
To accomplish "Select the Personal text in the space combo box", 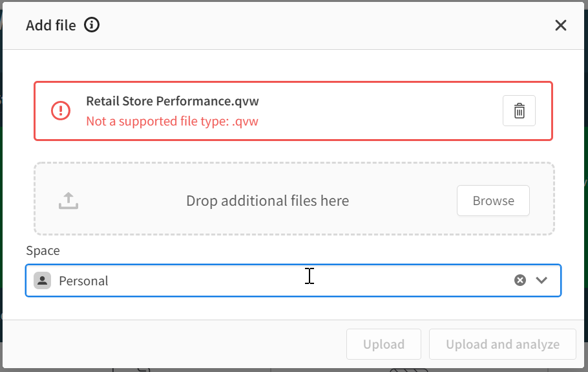I will (83, 281).
